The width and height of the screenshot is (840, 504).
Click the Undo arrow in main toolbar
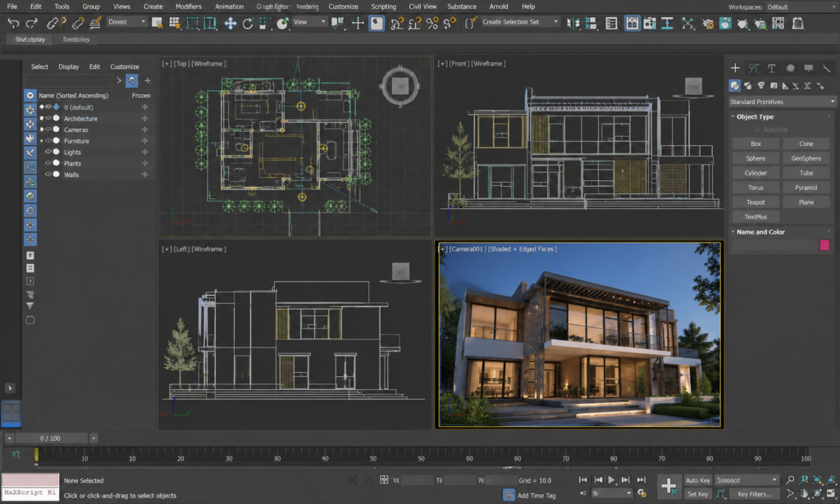(13, 22)
